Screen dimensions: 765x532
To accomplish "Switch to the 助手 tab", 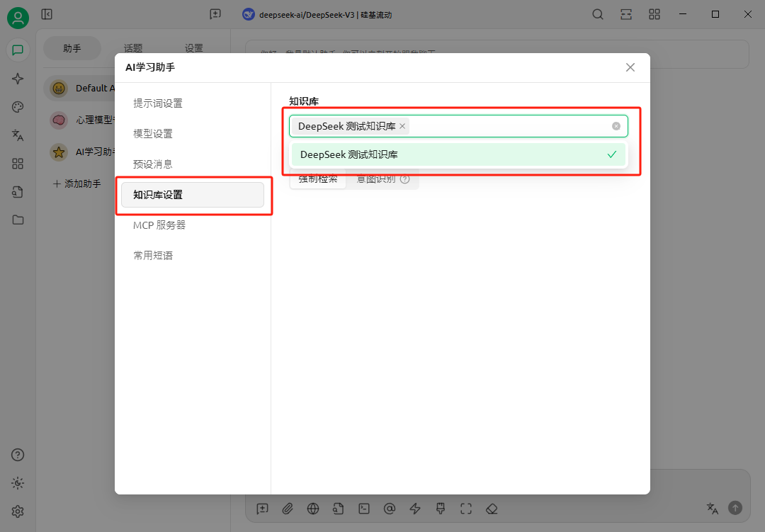I will [72, 48].
